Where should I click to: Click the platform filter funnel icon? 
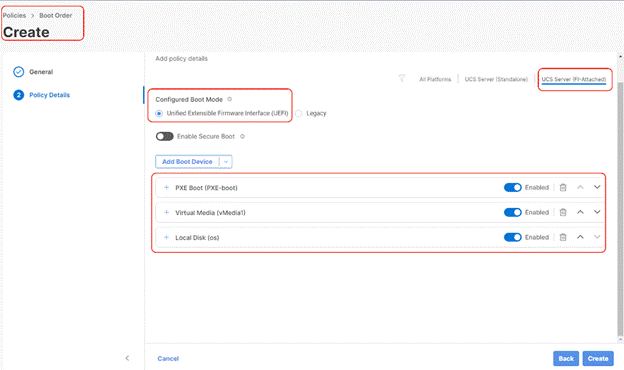tap(402, 78)
